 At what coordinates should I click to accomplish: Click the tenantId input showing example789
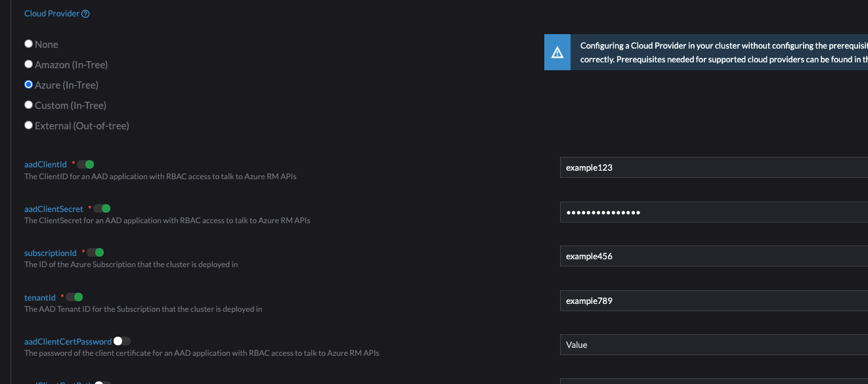pyautogui.click(x=709, y=300)
